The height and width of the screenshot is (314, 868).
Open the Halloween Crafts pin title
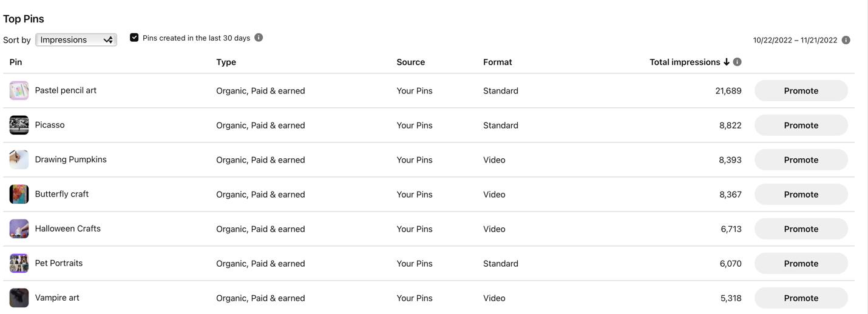click(x=67, y=229)
